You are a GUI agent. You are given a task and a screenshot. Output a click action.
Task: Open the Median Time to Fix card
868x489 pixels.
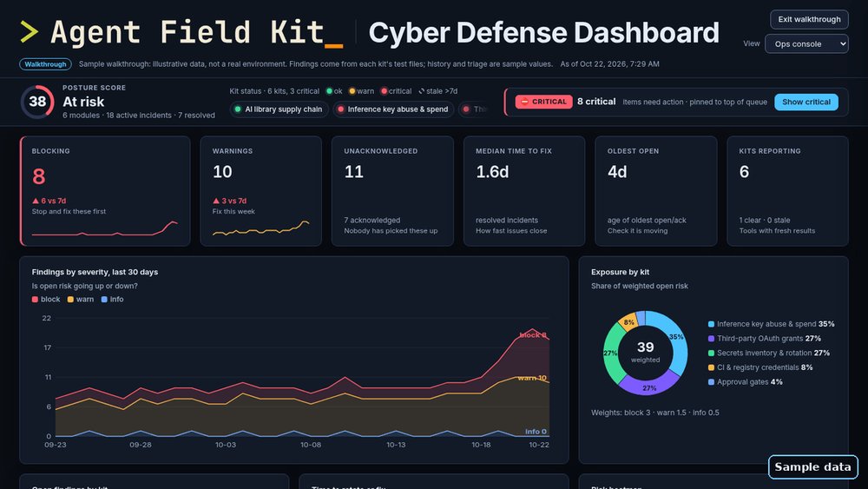(524, 191)
